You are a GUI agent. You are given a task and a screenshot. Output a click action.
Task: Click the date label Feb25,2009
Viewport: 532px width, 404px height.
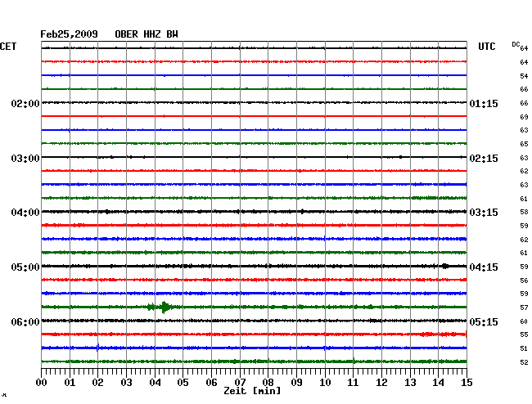coord(69,34)
